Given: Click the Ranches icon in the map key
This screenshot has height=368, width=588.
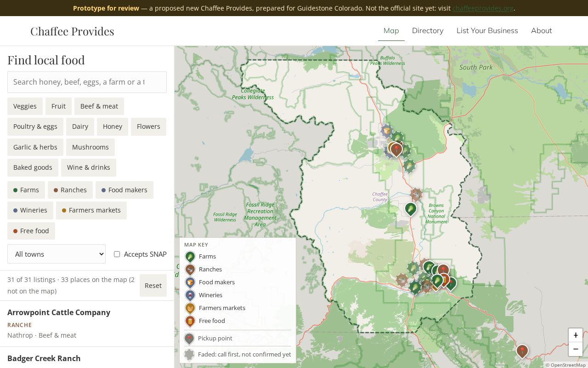Looking at the screenshot, I should coord(190,270).
